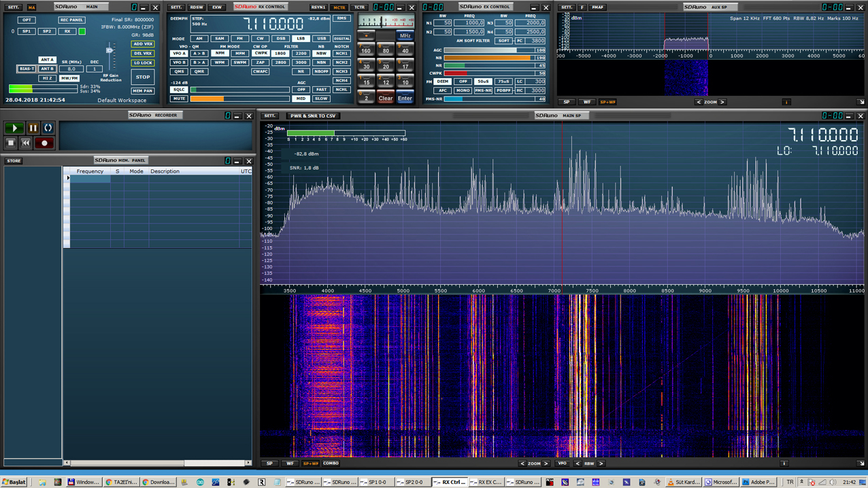Select the USB mode button

(x=321, y=39)
